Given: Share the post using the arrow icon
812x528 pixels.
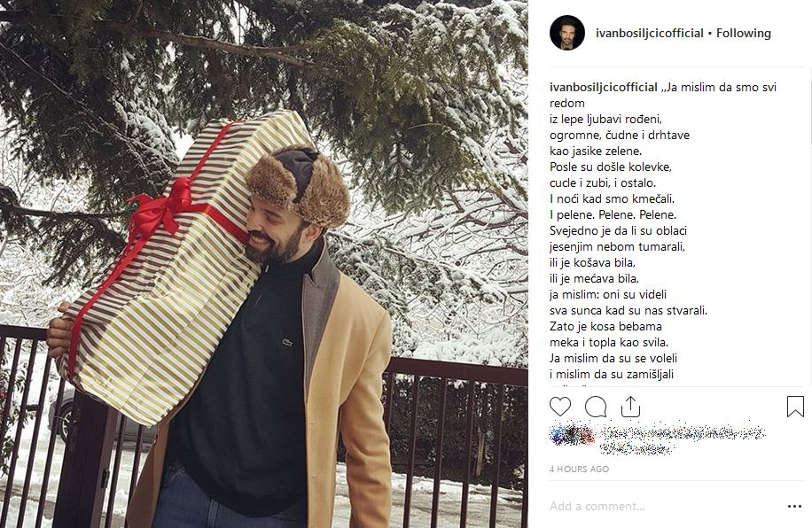Looking at the screenshot, I should (630, 407).
